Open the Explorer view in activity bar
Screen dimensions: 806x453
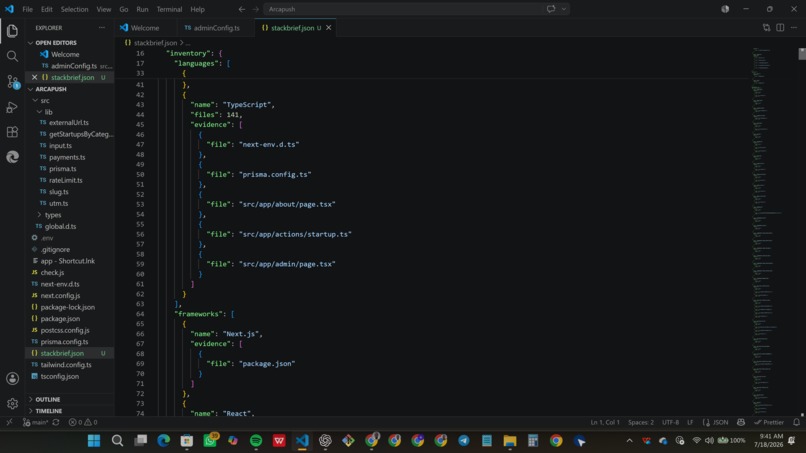[x=12, y=31]
